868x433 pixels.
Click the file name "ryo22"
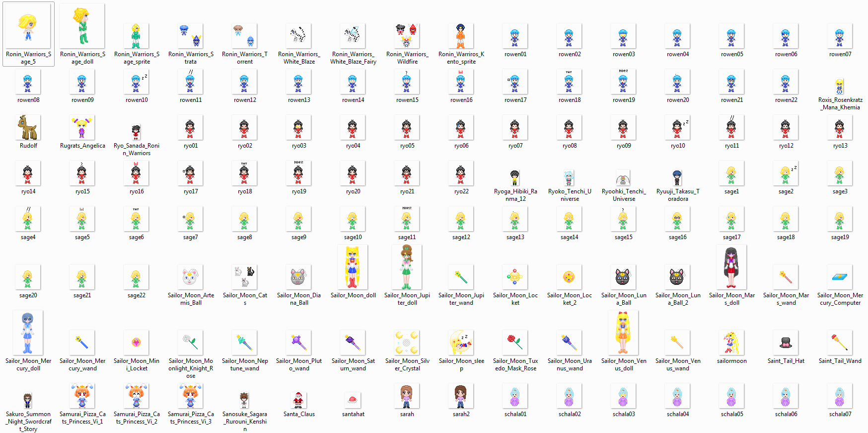click(461, 191)
